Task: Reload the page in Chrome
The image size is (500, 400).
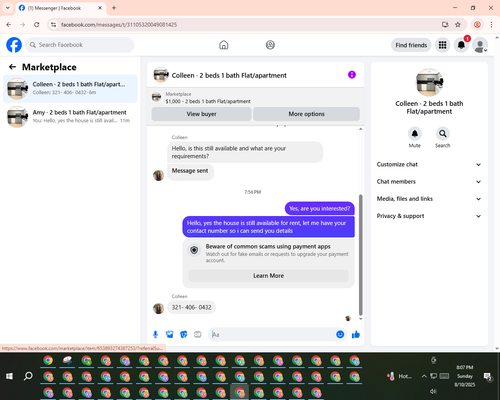Action: (37, 25)
